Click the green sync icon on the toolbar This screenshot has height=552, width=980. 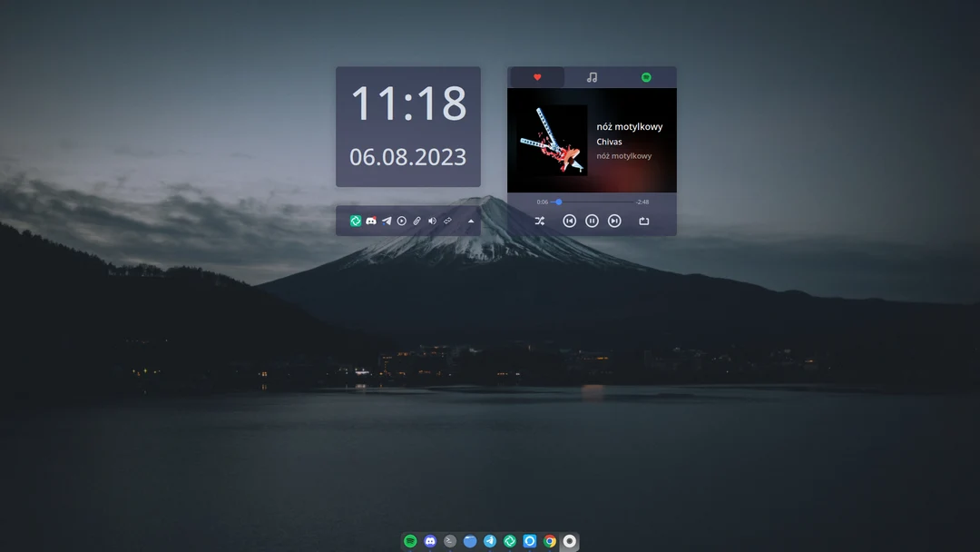tap(356, 221)
